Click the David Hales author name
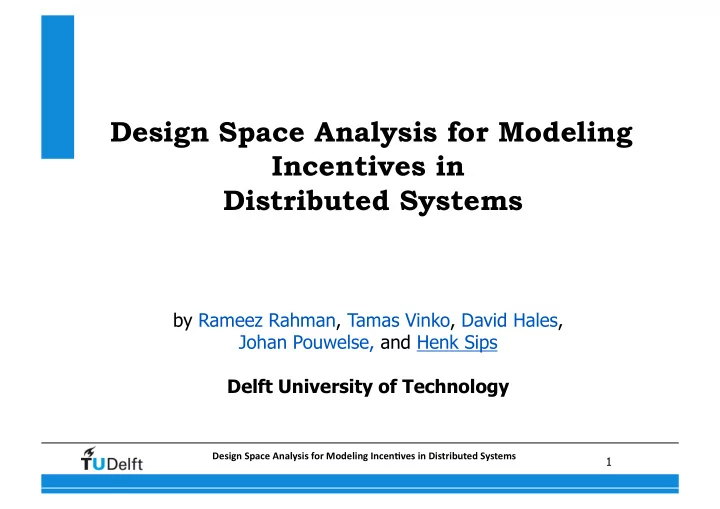720x509 pixels. (509, 320)
